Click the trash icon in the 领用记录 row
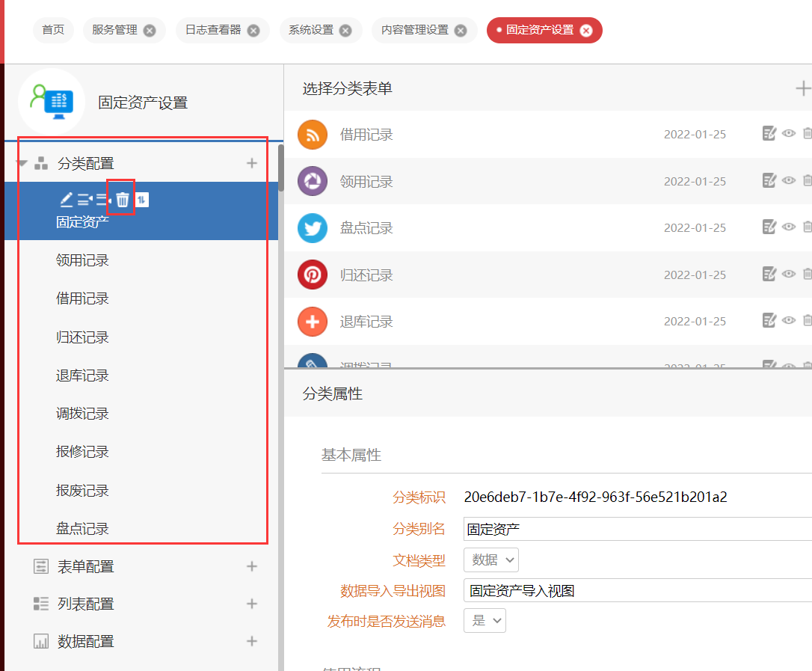Image resolution: width=812 pixels, height=671 pixels. pyautogui.click(x=807, y=180)
